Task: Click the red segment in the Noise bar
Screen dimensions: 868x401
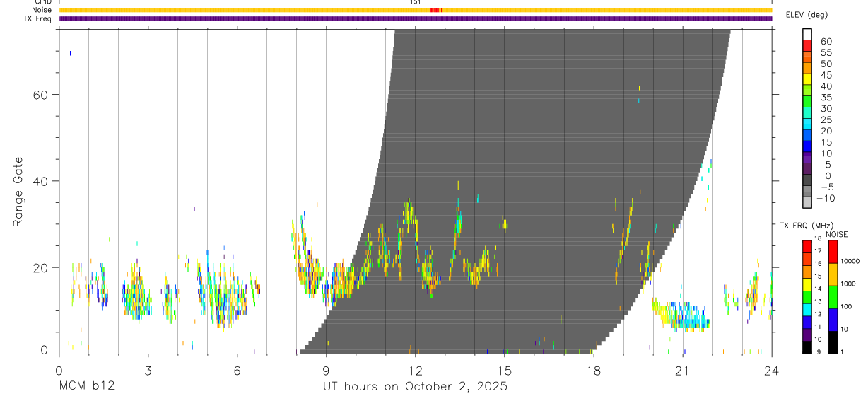Action: 435,10
